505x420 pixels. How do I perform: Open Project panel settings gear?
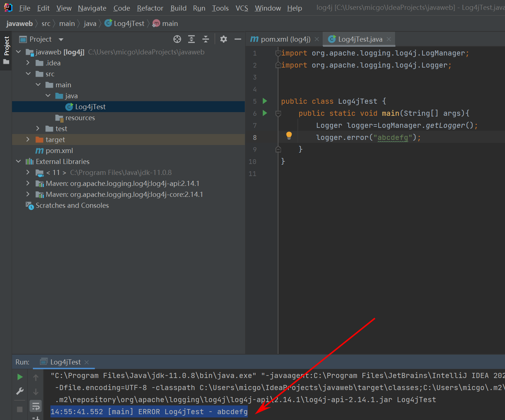click(x=224, y=39)
